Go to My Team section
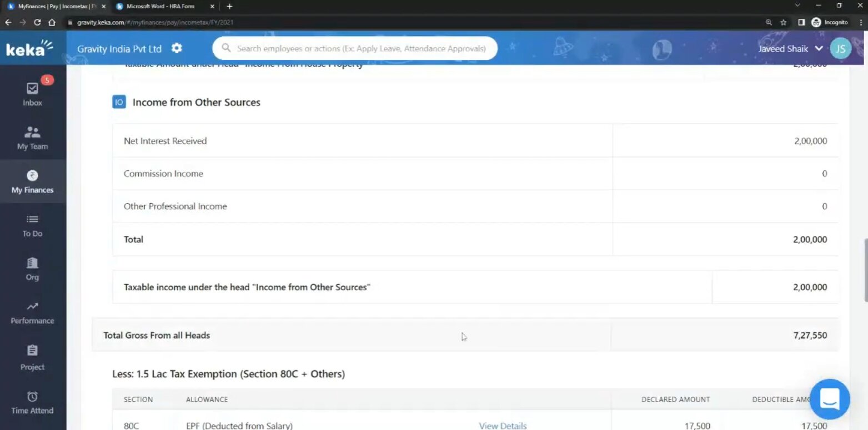Viewport: 868px width, 430px height. tap(32, 138)
